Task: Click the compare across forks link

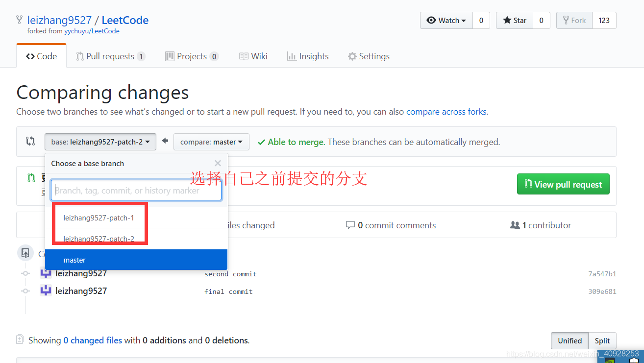Action: [x=446, y=112]
